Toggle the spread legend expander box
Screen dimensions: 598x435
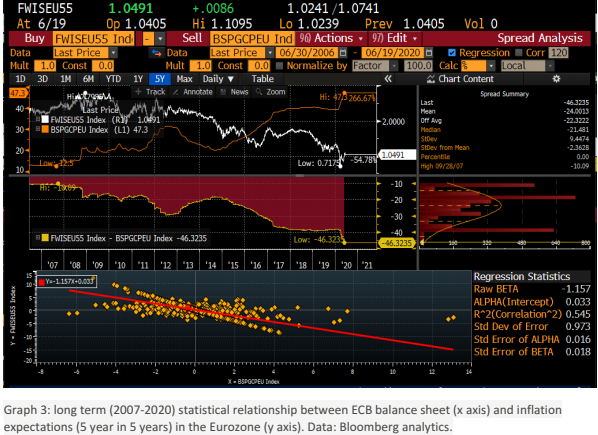[38, 238]
